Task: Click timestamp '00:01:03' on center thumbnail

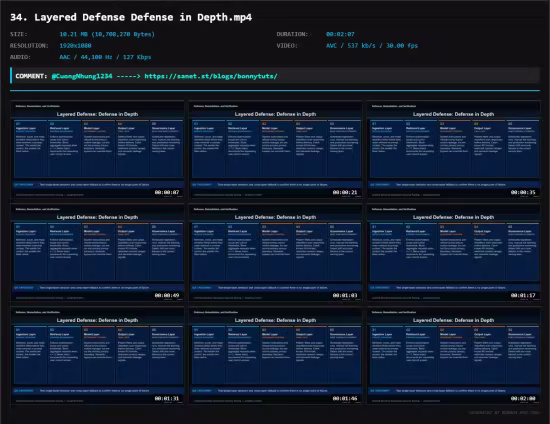Action: point(345,295)
